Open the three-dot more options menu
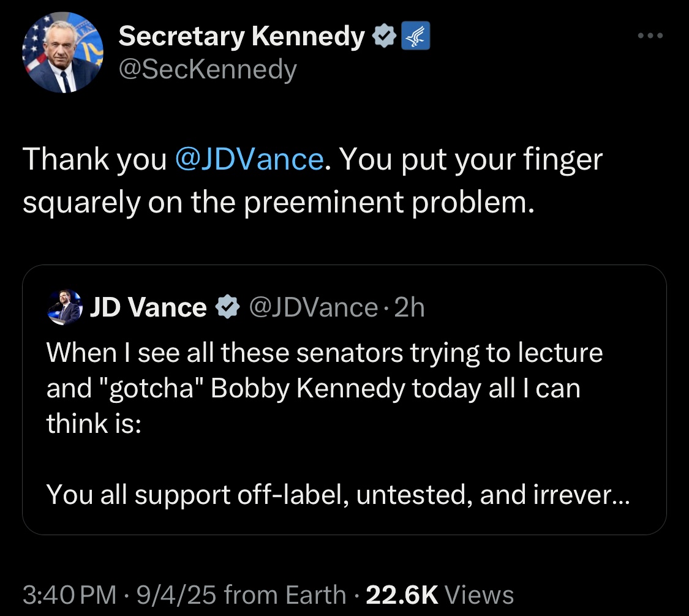The height and width of the screenshot is (616, 689). tap(650, 36)
